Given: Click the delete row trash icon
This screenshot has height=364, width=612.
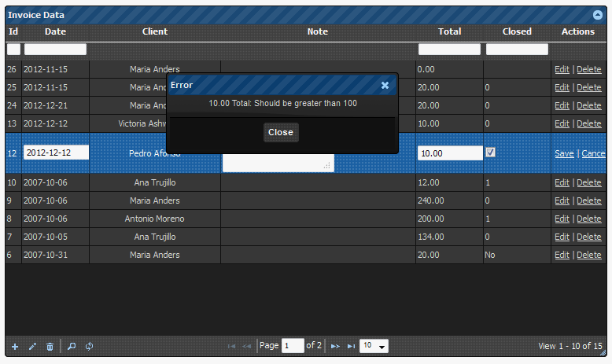Looking at the screenshot, I should click(50, 347).
